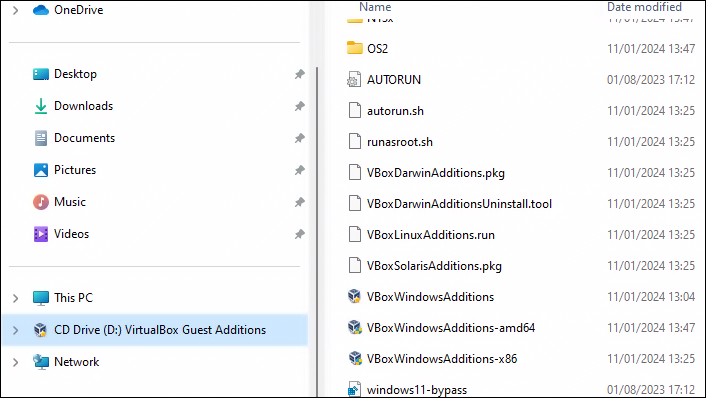The image size is (706, 398).
Task: Select the AUTORUN file name
Action: [394, 80]
